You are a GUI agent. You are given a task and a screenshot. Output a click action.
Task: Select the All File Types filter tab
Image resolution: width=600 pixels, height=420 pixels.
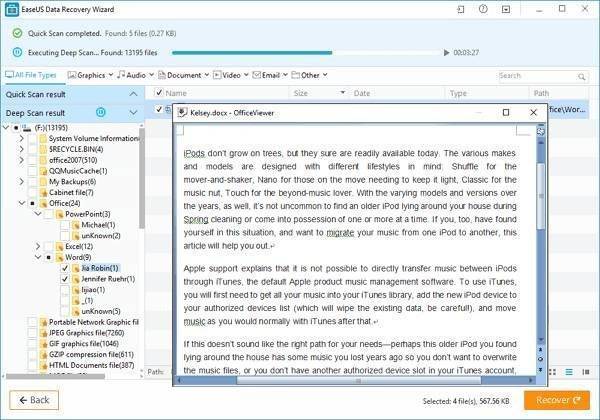(30, 75)
